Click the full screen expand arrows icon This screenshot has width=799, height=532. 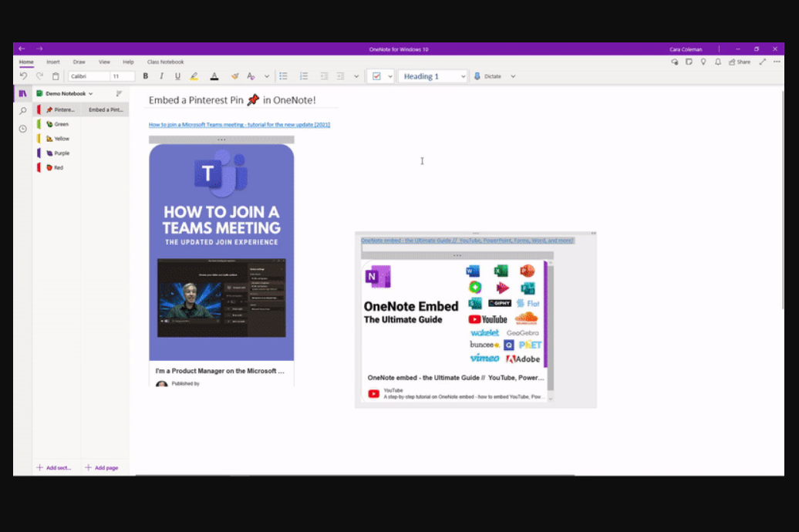pos(762,62)
